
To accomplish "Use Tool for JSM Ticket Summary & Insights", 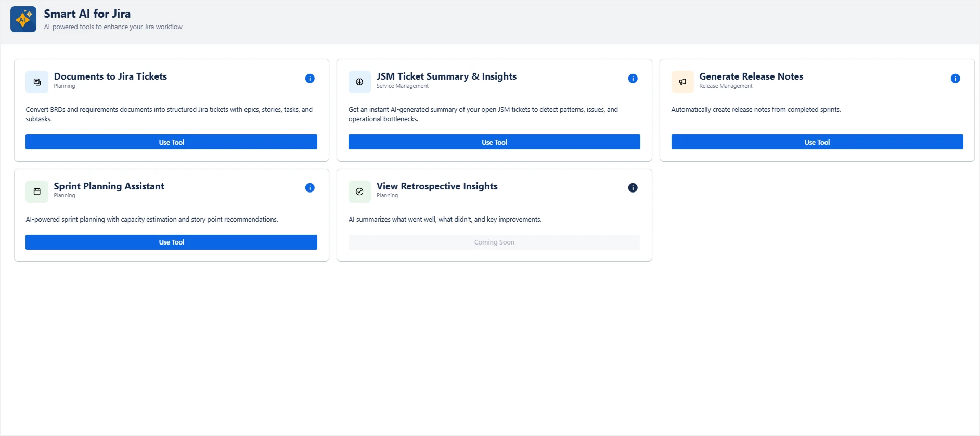I will pos(494,142).
